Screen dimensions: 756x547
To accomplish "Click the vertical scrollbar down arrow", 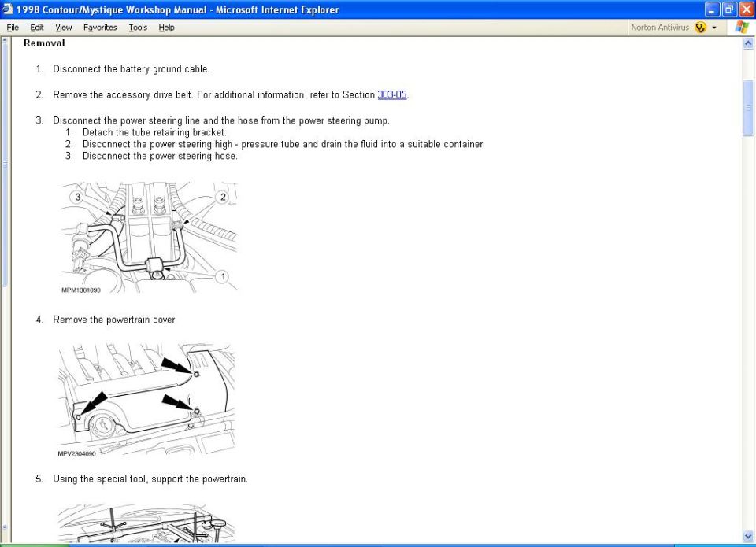I will [748, 535].
